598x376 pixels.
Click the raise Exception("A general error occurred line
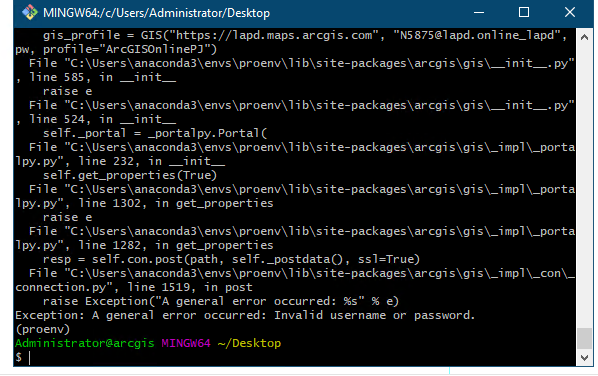(221, 301)
